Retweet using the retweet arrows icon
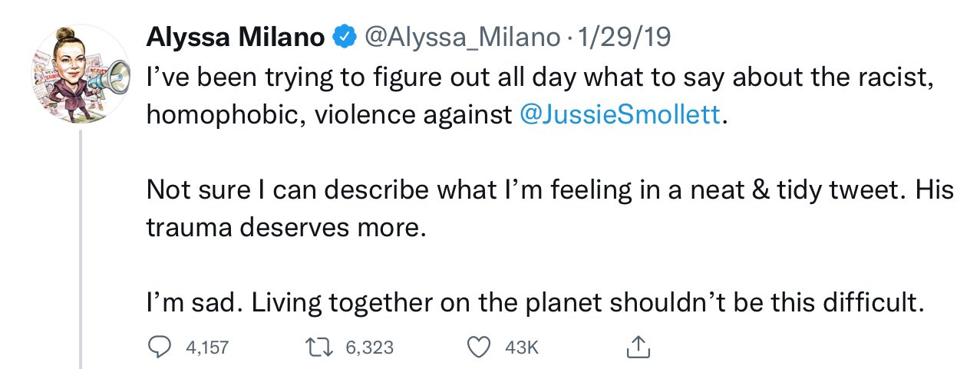 point(318,348)
